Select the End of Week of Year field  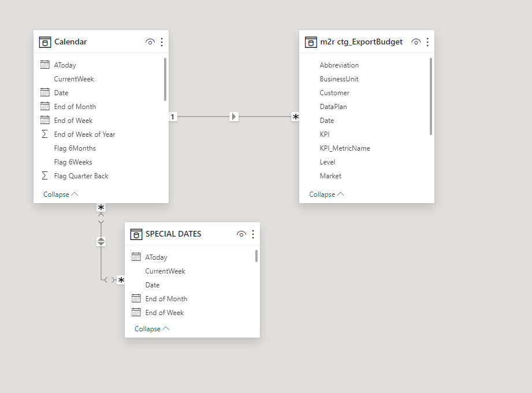pyautogui.click(x=84, y=134)
